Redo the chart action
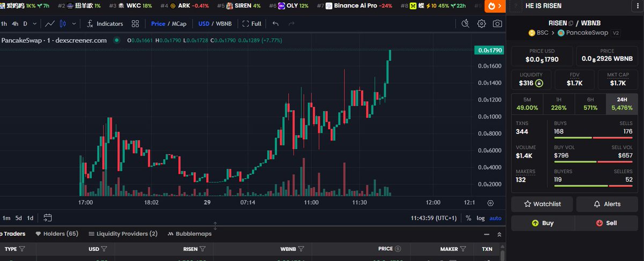The height and width of the screenshot is (261, 644). pos(291,24)
